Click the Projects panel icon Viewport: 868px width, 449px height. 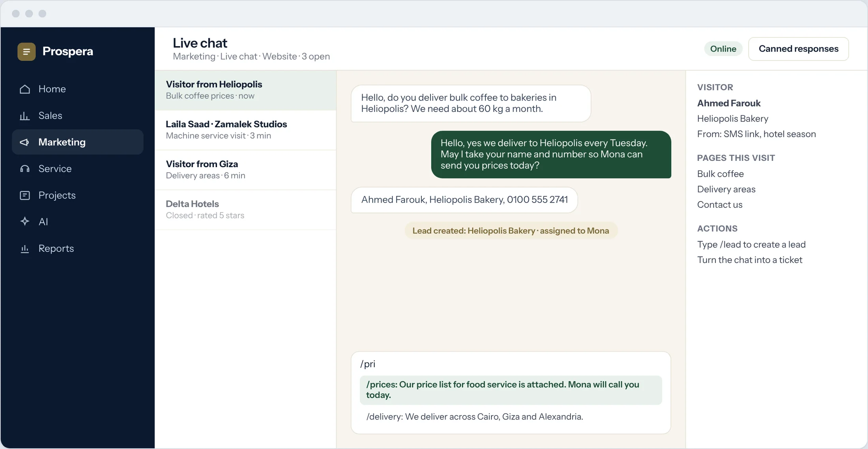click(x=25, y=195)
